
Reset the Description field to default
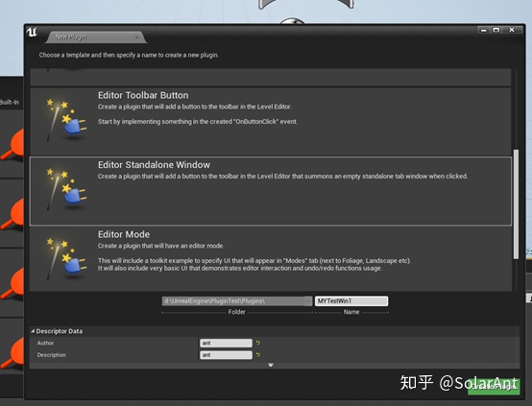[x=258, y=355]
